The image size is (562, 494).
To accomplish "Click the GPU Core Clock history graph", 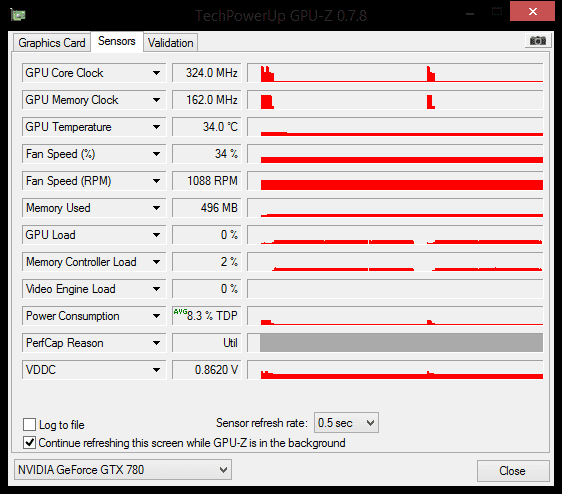I will pyautogui.click(x=395, y=73).
